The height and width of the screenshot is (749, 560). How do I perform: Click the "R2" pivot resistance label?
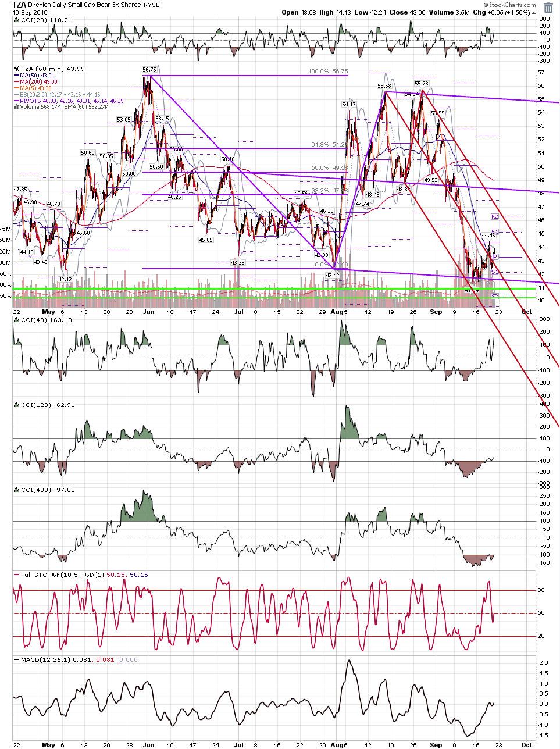pyautogui.click(x=495, y=217)
